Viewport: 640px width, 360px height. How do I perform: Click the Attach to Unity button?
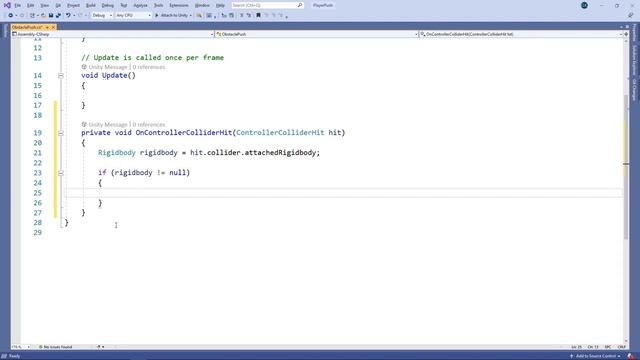pyautogui.click(x=171, y=16)
